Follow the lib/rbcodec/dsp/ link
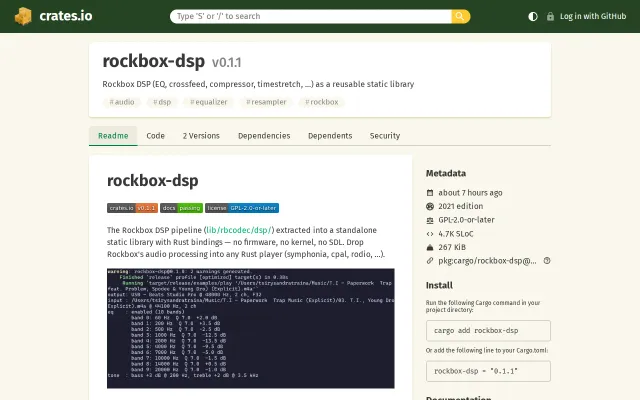Screen dimensions: 640x400 (239, 230)
